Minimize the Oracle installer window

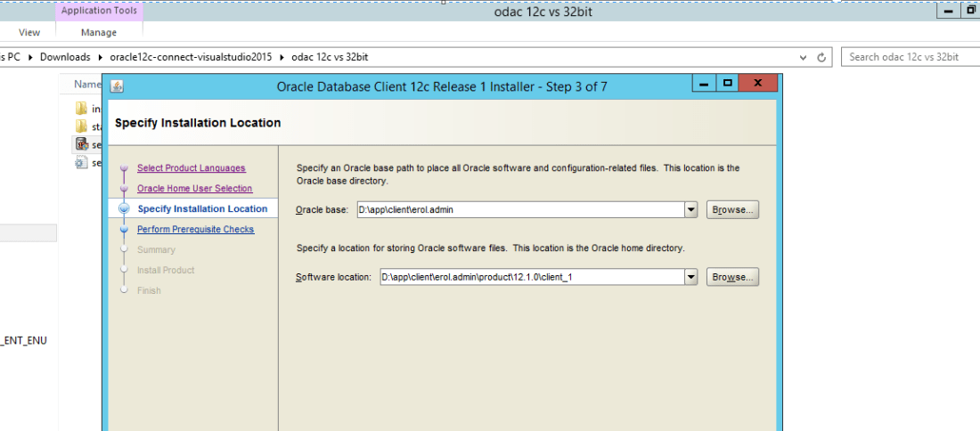point(704,84)
